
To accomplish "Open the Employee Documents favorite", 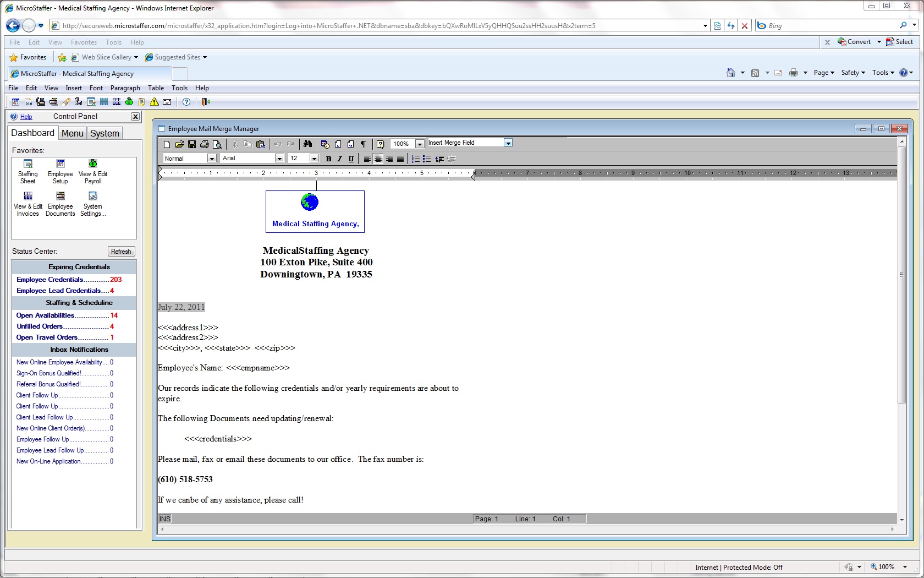I will pyautogui.click(x=61, y=204).
